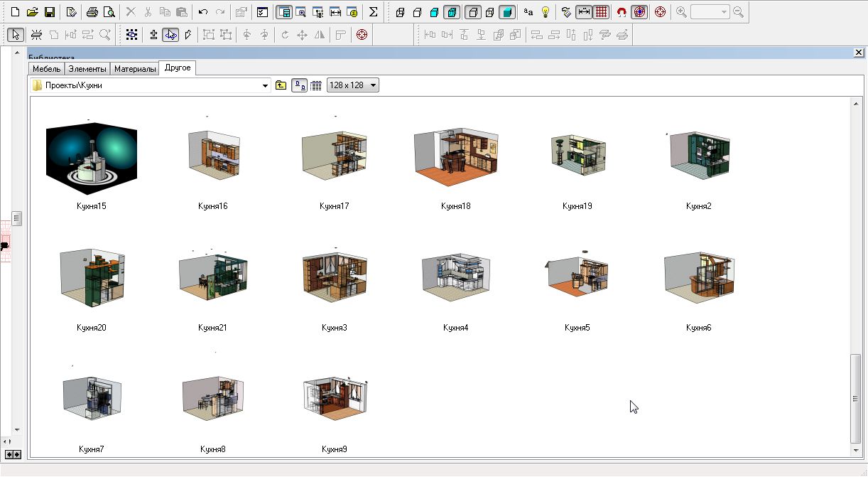
Task: Click the zoom in magnifier icon
Action: coord(681,12)
